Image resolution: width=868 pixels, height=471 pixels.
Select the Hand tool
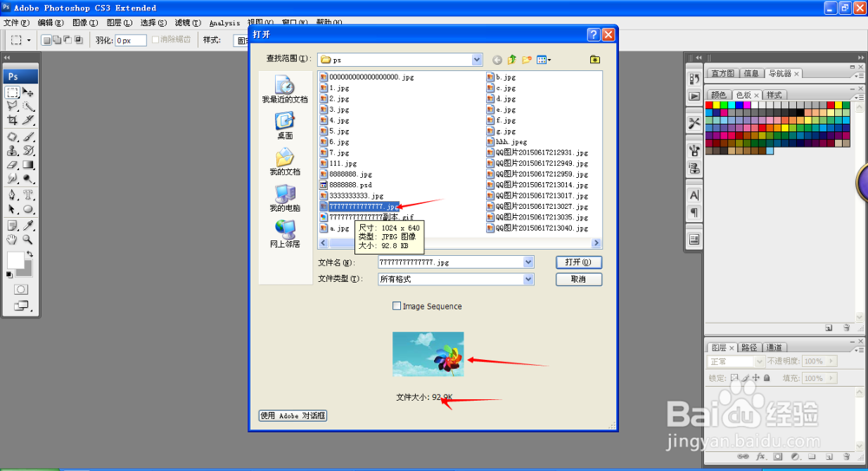(12, 239)
